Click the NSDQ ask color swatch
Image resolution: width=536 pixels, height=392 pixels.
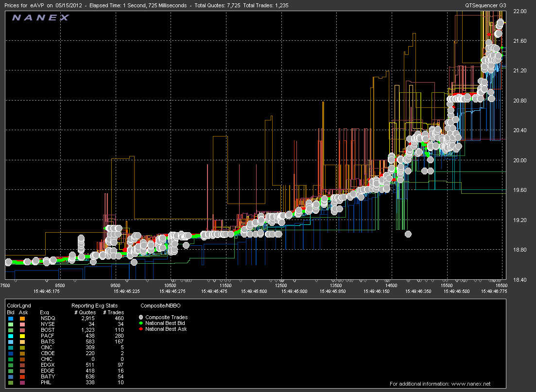tap(22, 319)
